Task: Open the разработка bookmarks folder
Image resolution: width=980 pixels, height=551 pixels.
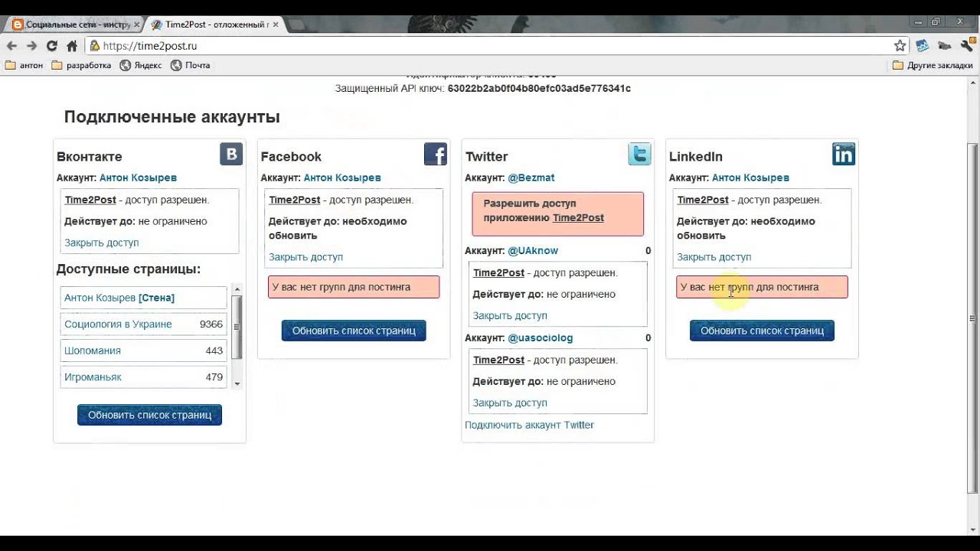Action: [x=82, y=66]
